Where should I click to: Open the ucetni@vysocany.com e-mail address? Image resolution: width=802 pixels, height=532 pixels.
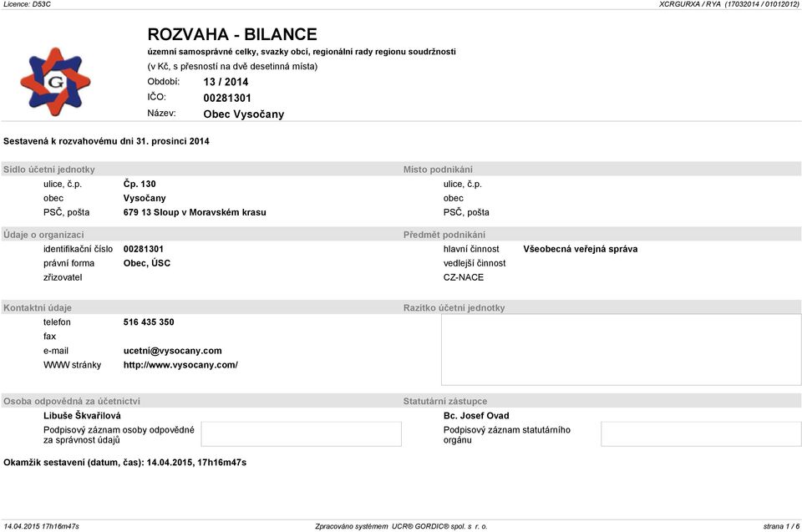pyautogui.click(x=172, y=351)
